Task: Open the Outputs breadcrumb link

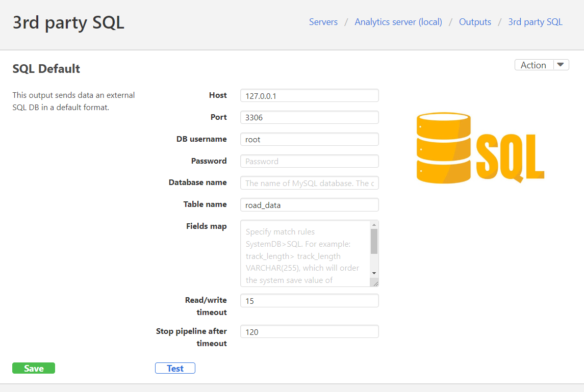Action: point(475,22)
